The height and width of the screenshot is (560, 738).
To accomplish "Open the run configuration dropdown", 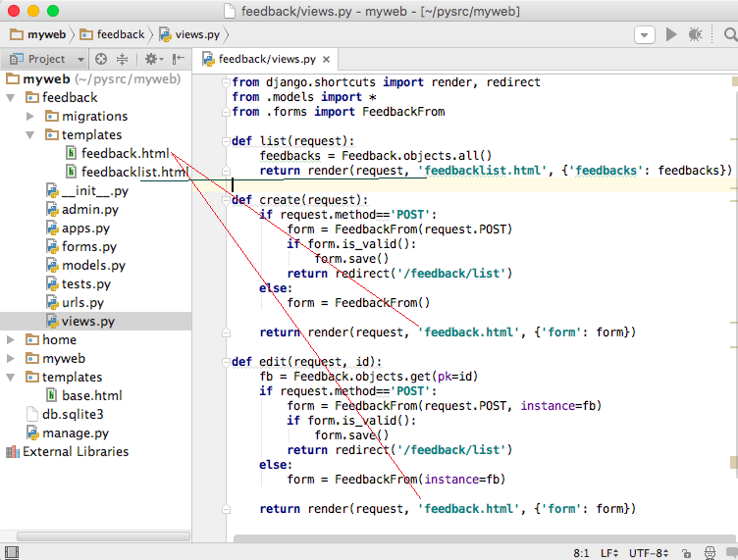I will 645,34.
